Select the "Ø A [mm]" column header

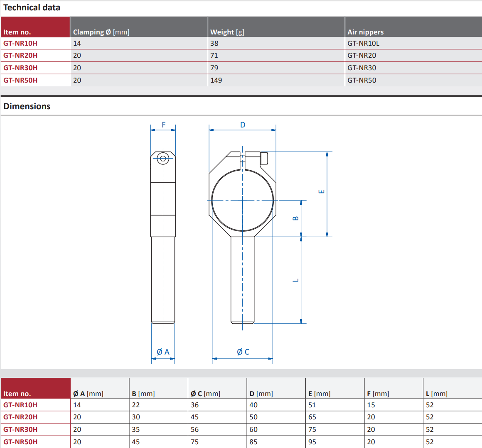[x=88, y=394]
